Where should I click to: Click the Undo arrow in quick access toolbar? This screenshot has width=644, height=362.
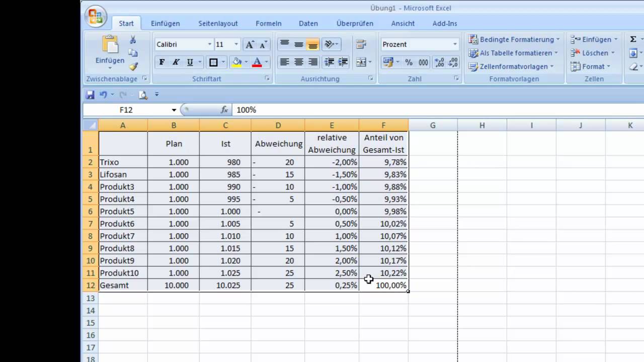click(x=104, y=94)
